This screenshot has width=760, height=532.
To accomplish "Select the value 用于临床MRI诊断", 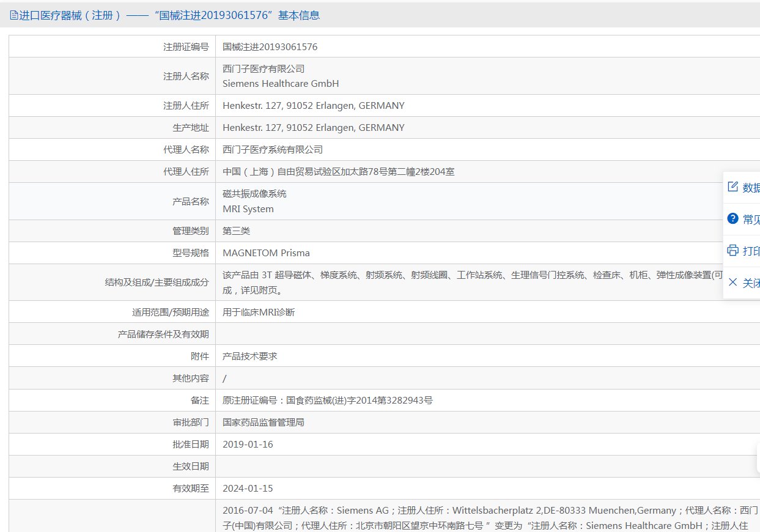I will [259, 312].
